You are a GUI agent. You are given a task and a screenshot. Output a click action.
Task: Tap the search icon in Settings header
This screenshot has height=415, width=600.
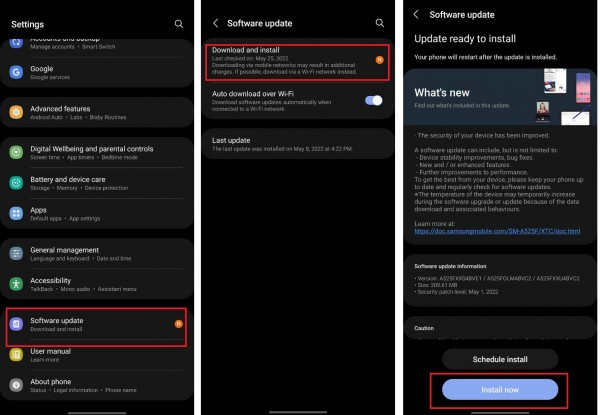pyautogui.click(x=179, y=24)
